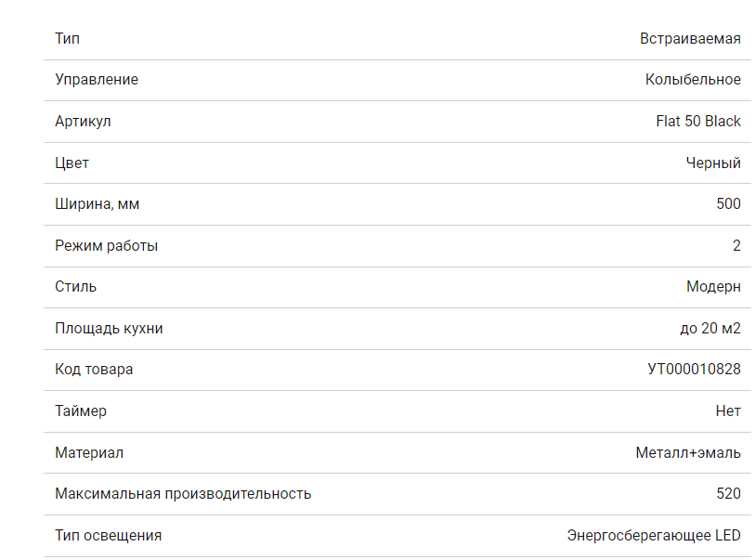Click the 'Цвет' row label
Screen dimensions: 755x560
point(72,163)
